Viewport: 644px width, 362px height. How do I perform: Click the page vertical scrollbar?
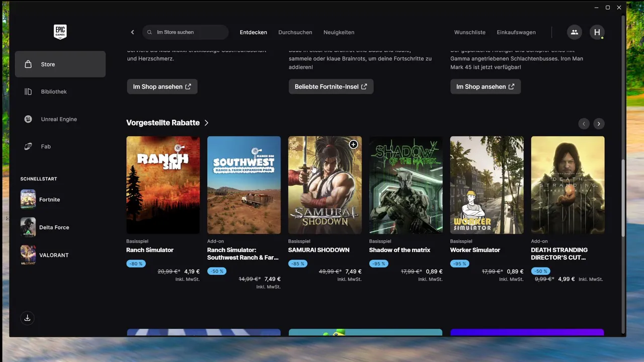coord(624,199)
